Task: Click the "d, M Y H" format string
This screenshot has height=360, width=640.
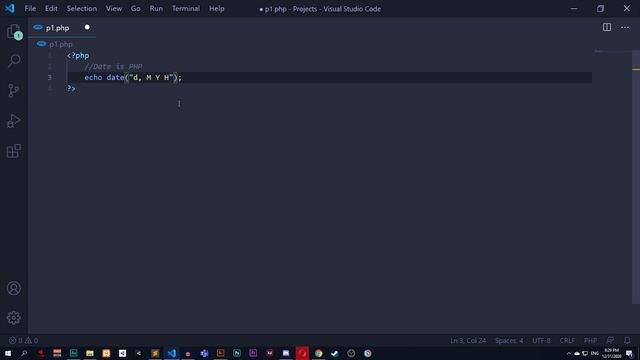Action: pyautogui.click(x=151, y=78)
